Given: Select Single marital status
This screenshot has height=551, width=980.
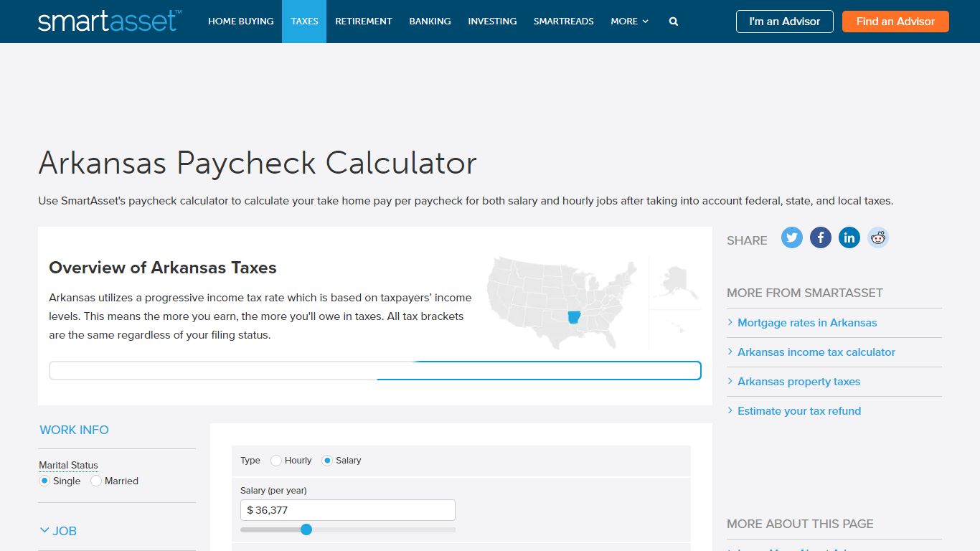Looking at the screenshot, I should pyautogui.click(x=44, y=481).
